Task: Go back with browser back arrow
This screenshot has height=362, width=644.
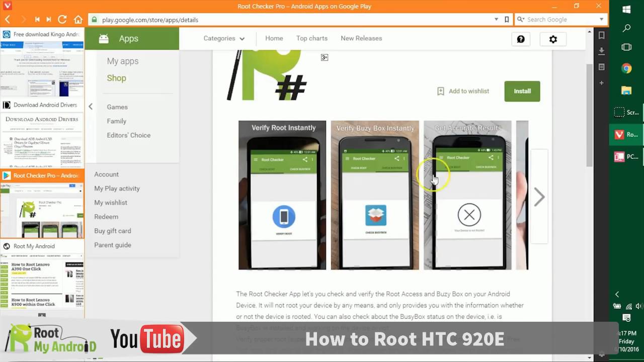Action: point(8,20)
